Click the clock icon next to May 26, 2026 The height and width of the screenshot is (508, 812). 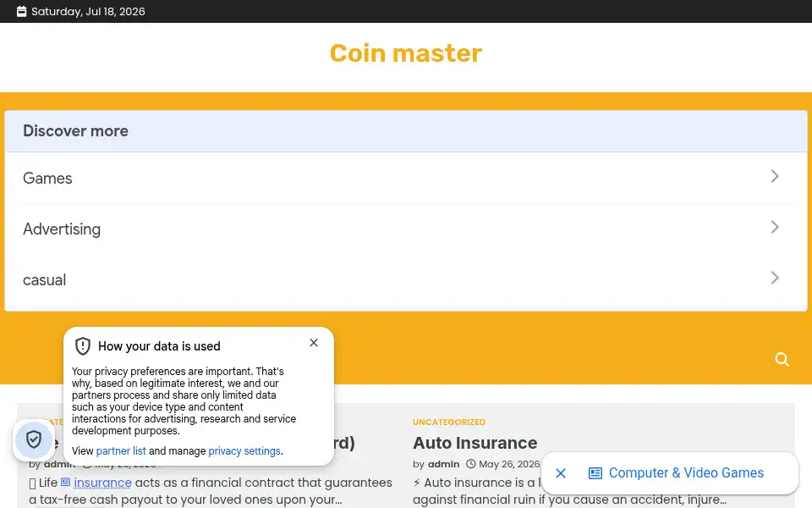(471, 464)
